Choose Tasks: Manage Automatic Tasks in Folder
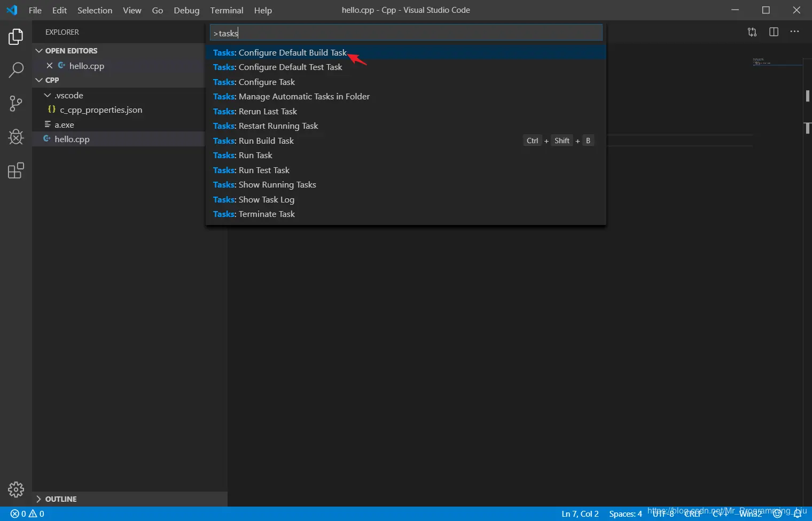The height and width of the screenshot is (521, 812). (x=406, y=97)
